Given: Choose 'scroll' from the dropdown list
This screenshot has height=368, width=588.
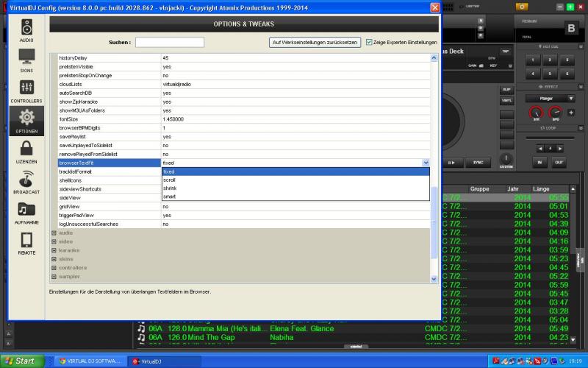Looking at the screenshot, I should click(170, 180).
